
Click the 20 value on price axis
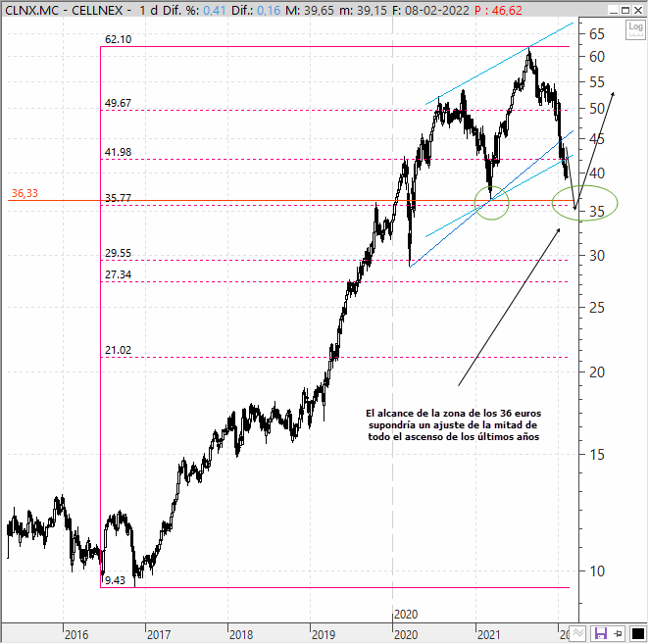click(597, 372)
